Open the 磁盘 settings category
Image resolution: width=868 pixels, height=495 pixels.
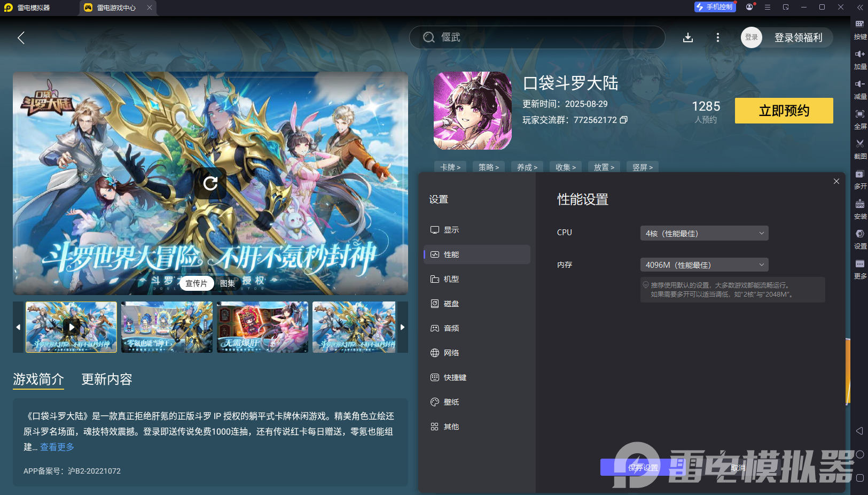tap(477, 304)
